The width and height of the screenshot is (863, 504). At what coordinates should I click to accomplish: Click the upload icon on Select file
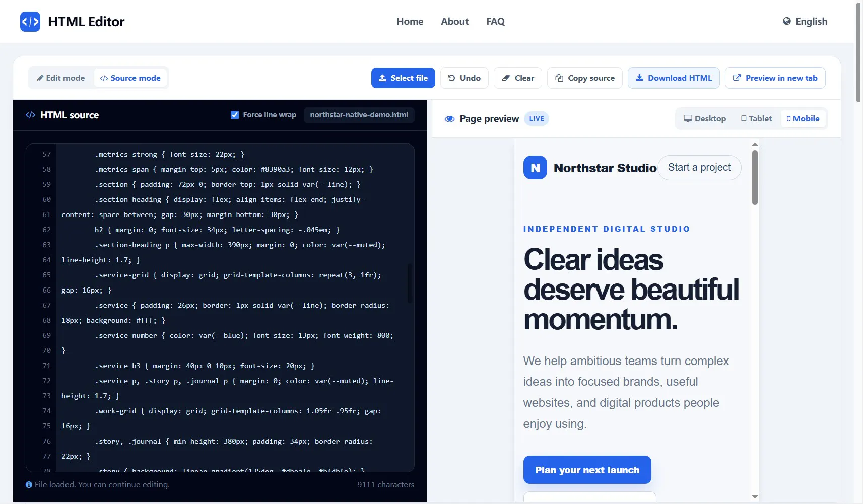coord(382,78)
